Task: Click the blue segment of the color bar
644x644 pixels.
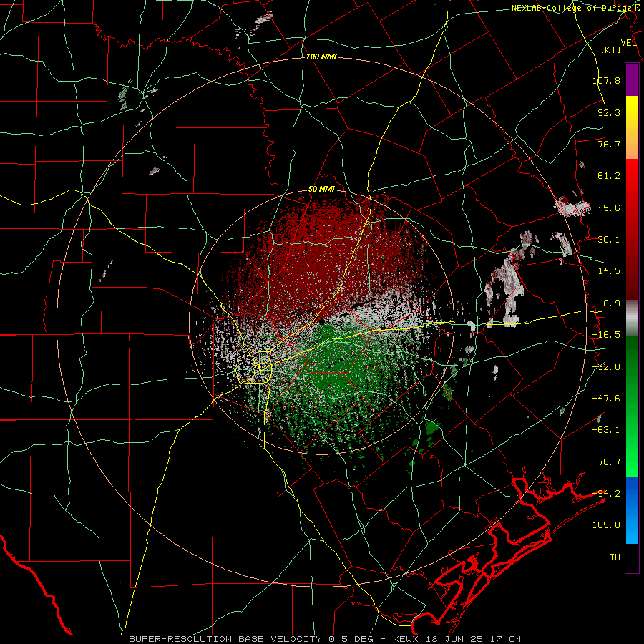Action: [632, 510]
